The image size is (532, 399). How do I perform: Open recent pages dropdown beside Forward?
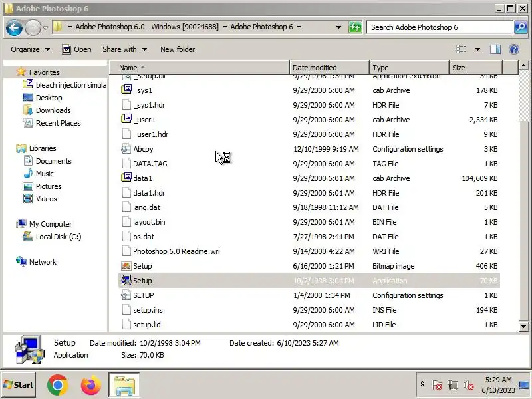pyautogui.click(x=45, y=27)
